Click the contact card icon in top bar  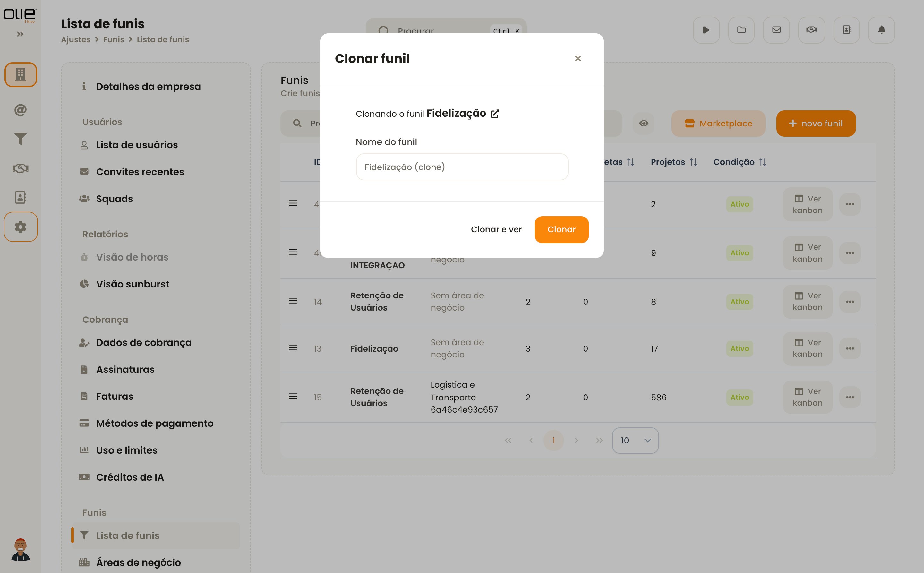click(847, 30)
